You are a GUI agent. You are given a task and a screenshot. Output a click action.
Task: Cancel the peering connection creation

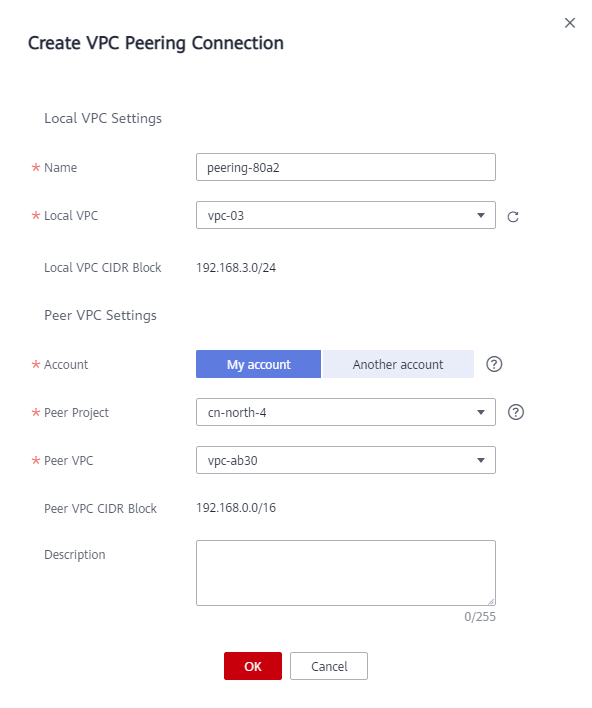pyautogui.click(x=329, y=666)
